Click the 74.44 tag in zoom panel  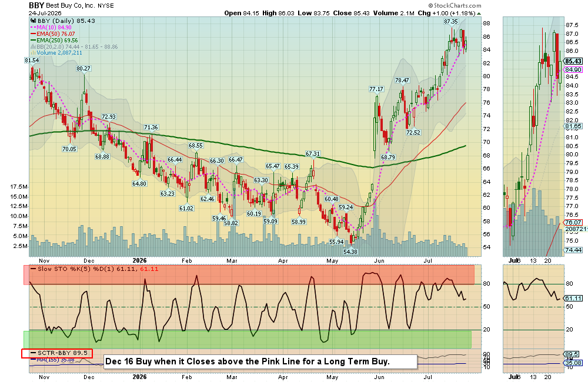click(573, 250)
